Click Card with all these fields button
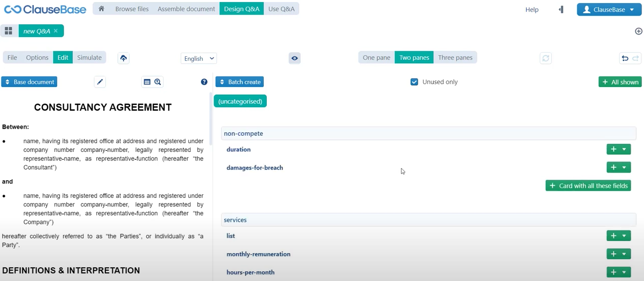 tap(588, 186)
